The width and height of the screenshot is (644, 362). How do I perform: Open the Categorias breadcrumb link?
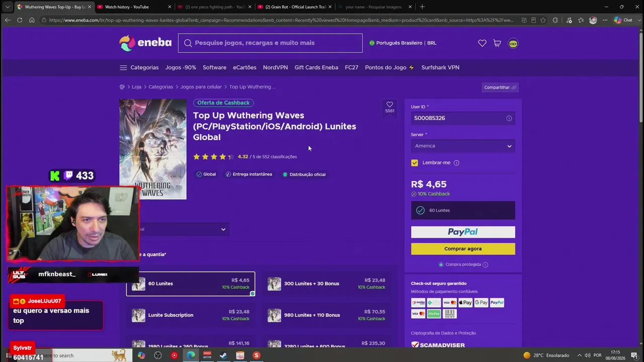160,87
